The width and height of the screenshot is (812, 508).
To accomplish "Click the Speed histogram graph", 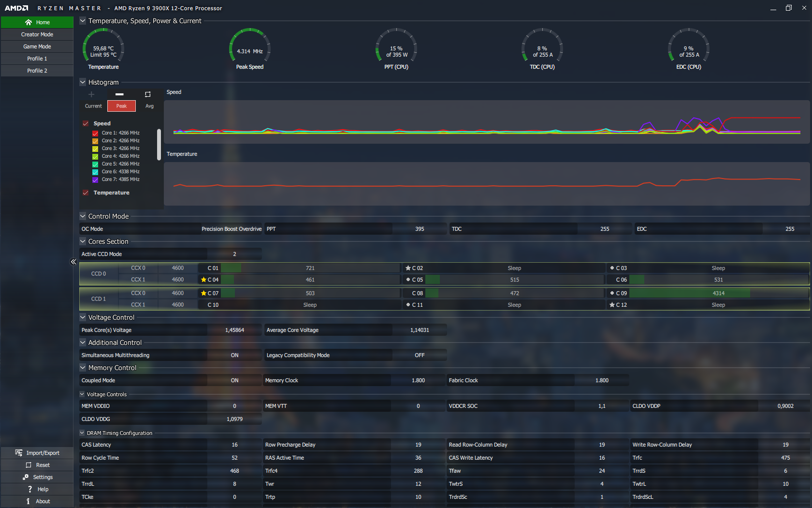I will 487,122.
